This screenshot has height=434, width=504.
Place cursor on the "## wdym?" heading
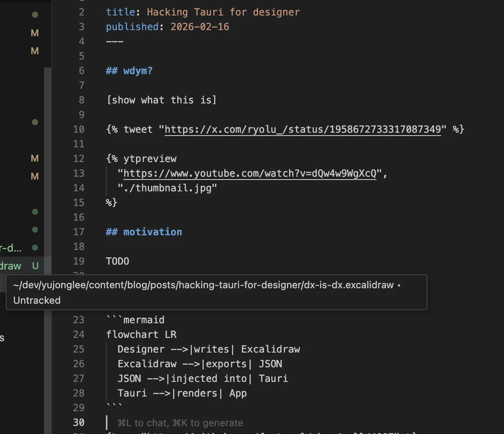click(129, 71)
